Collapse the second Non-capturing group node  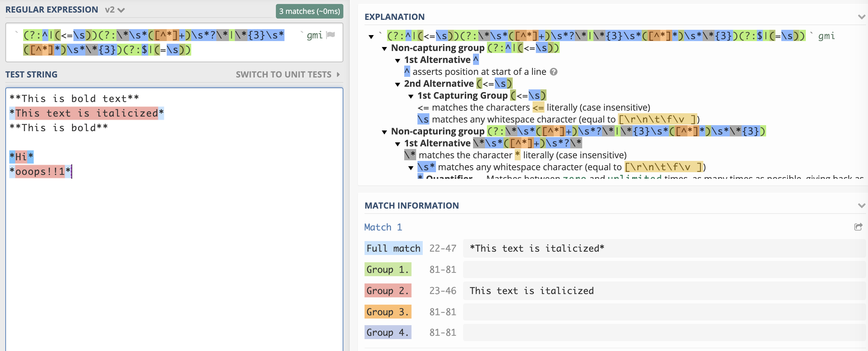[x=384, y=132]
